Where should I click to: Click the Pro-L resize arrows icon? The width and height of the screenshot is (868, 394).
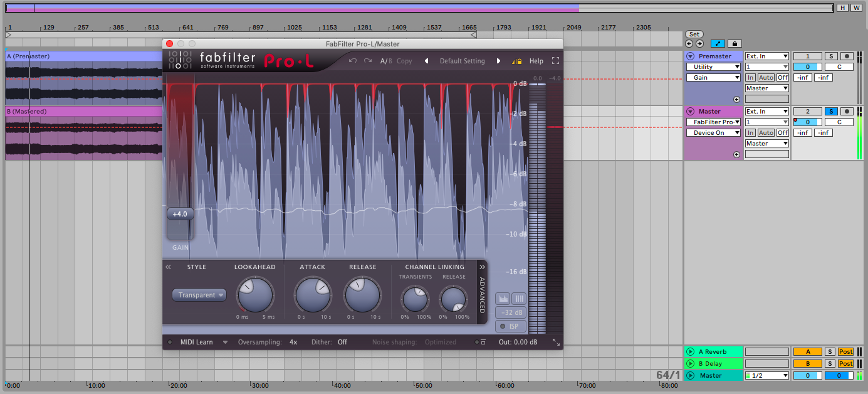[555, 342]
